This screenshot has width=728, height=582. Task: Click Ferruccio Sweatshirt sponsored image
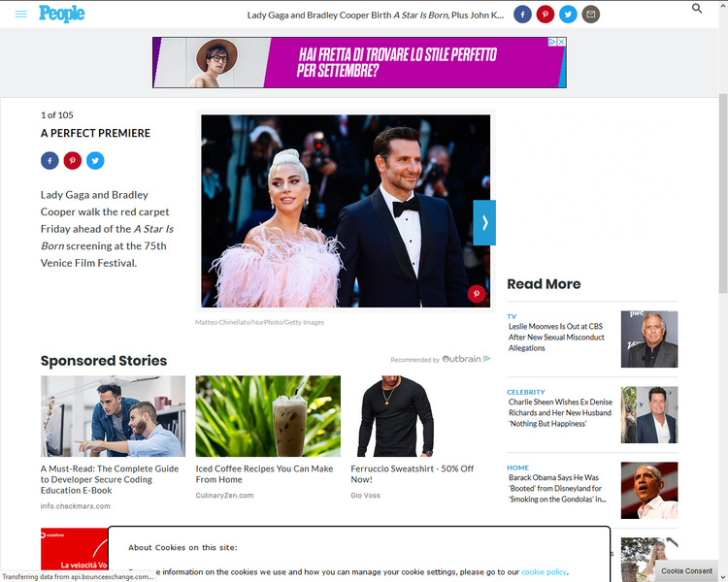coord(393,416)
